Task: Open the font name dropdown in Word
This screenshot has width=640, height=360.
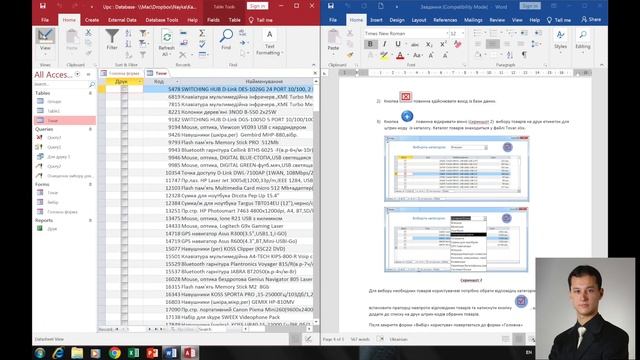Action: click(x=447, y=33)
